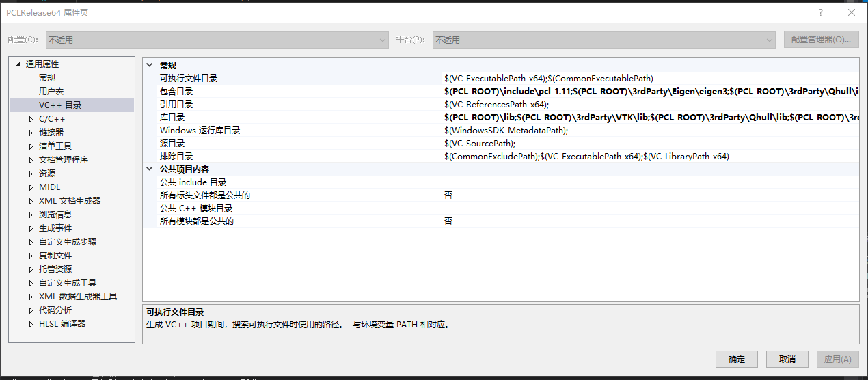Click 否 value for 所有模块都是公共的
The image size is (868, 380).
650,221
